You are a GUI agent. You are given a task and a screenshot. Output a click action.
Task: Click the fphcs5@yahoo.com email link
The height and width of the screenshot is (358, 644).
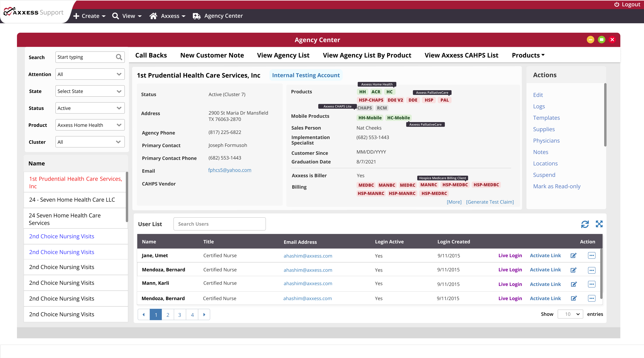coord(230,170)
